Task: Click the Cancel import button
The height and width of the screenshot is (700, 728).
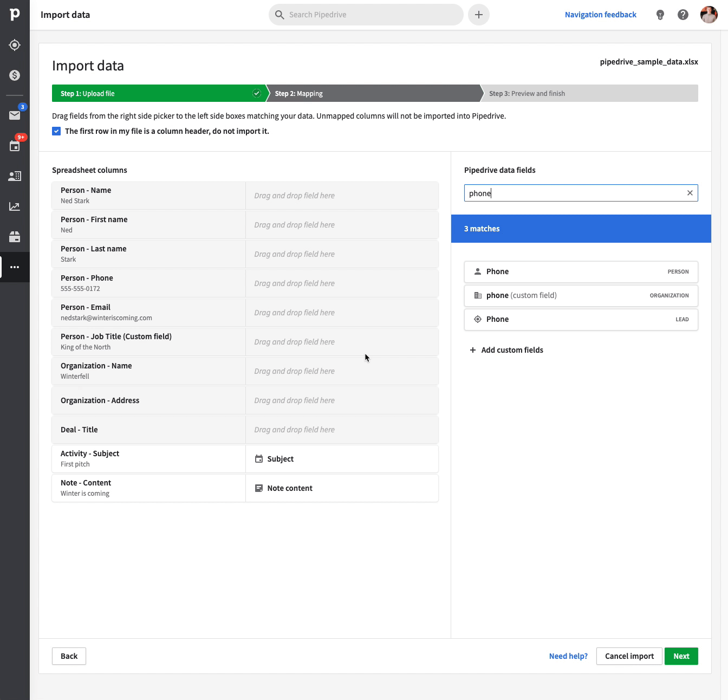Action: 629,656
